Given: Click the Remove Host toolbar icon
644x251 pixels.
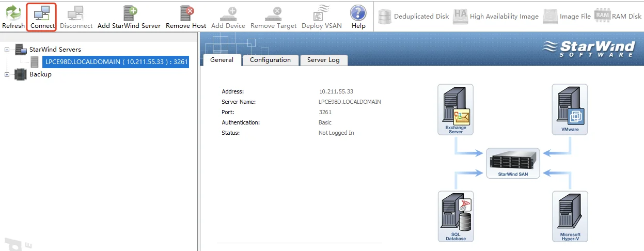Looking at the screenshot, I should point(186,17).
